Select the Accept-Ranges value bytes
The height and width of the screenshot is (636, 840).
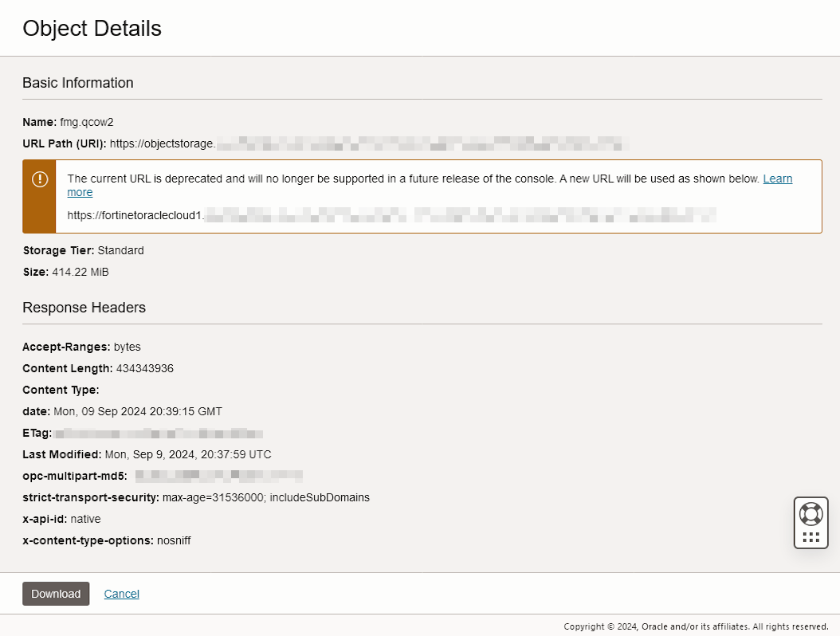coord(127,347)
